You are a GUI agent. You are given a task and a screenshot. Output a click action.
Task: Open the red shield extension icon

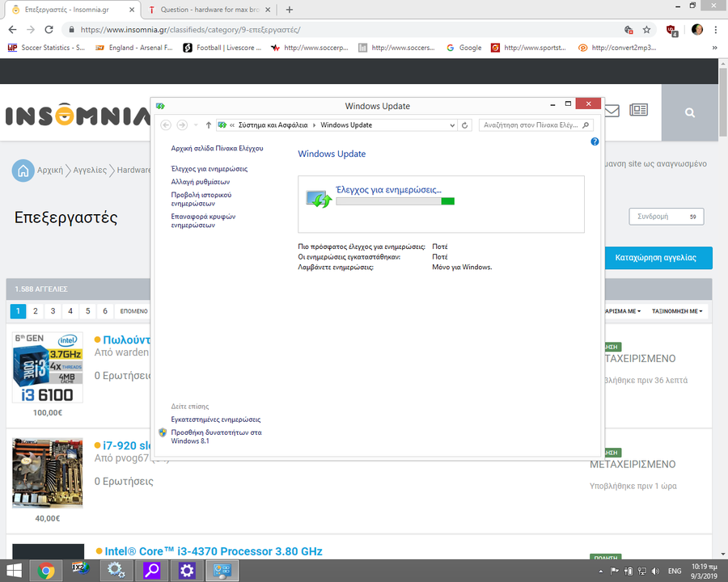(672, 30)
